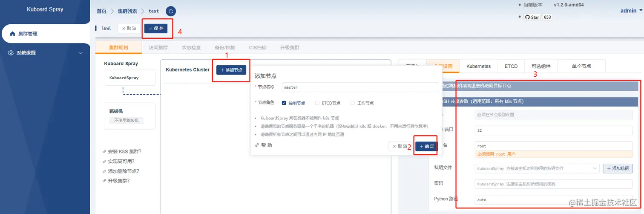Click the KuboardSpray node box
The image size is (644, 214).
pyautogui.click(x=129, y=78)
